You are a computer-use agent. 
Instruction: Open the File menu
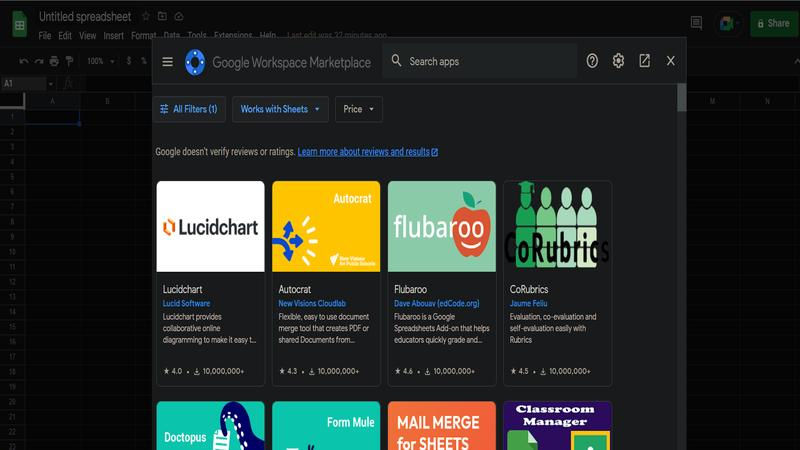pyautogui.click(x=45, y=36)
